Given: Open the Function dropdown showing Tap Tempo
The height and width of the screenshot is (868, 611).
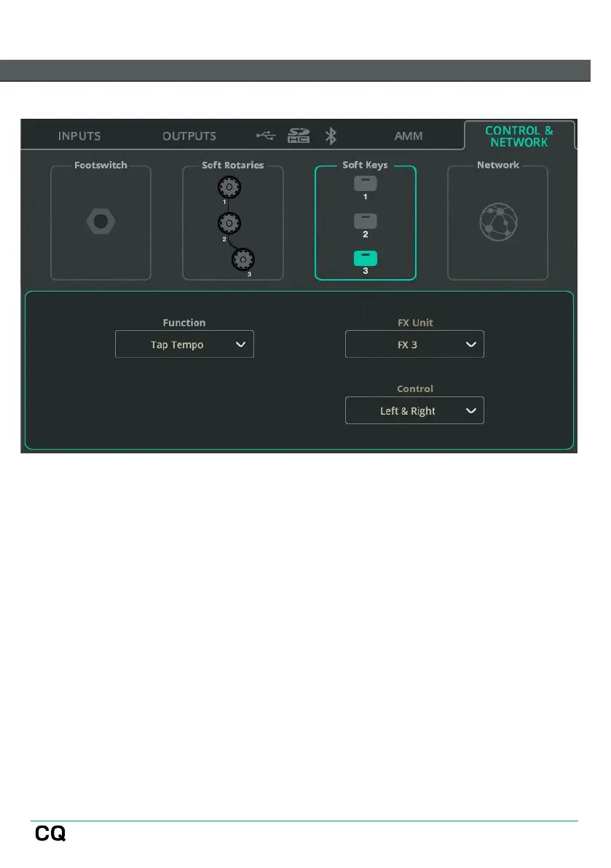Looking at the screenshot, I should [x=184, y=344].
